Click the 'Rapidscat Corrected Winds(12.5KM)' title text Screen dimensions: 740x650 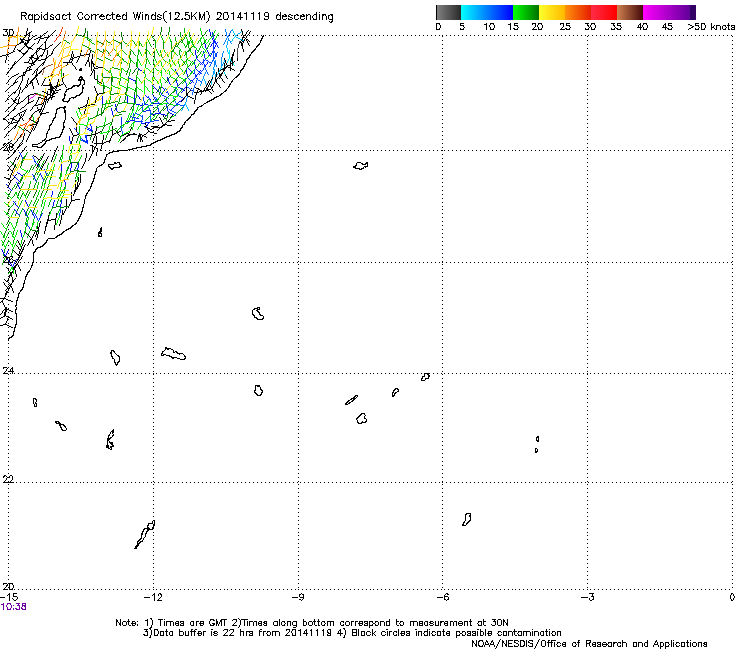(x=115, y=17)
